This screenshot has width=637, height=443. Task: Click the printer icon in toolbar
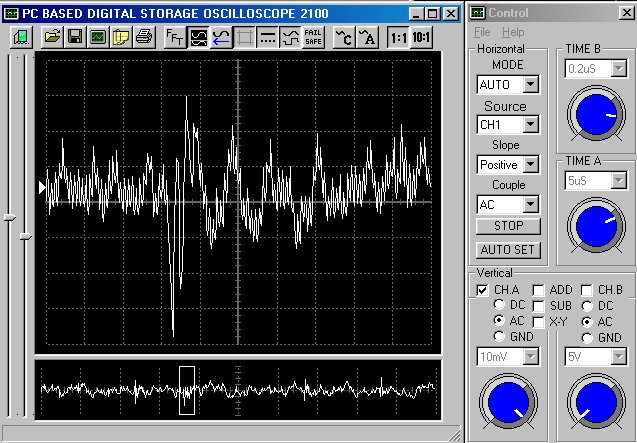click(x=143, y=38)
